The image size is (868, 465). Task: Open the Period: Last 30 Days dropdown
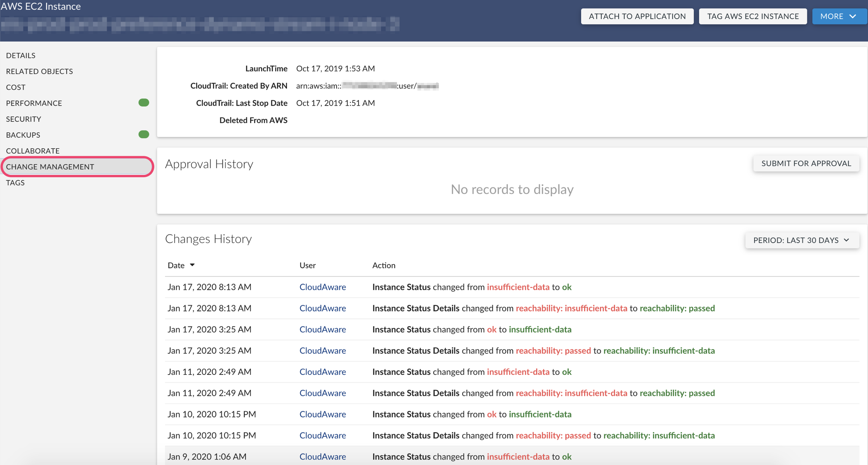pos(802,240)
